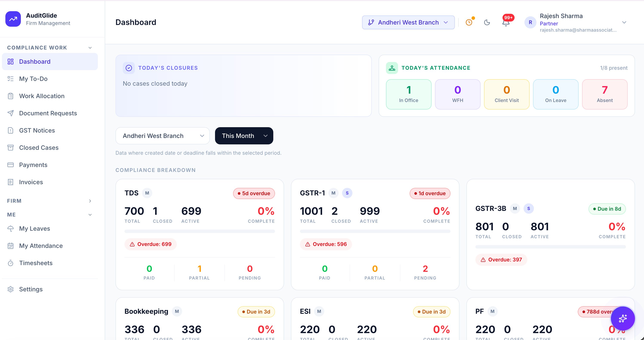The height and width of the screenshot is (340, 644).
Task: Open the sparkle AI assistant button
Action: pos(622,318)
